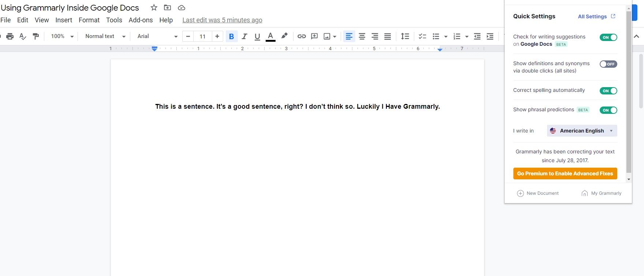Screen dimensions: 644x276
Task: Apply italic formatting
Action: (244, 36)
